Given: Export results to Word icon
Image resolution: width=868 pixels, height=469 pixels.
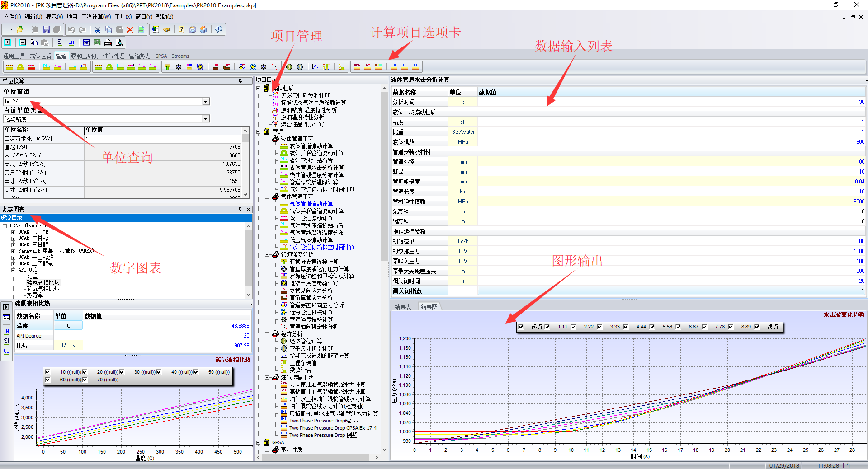Looking at the screenshot, I should coord(86,42).
